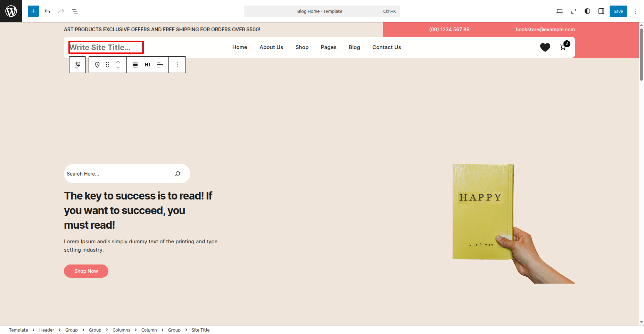This screenshot has width=644, height=334.
Task: Toggle the Styles panel
Action: (587, 11)
